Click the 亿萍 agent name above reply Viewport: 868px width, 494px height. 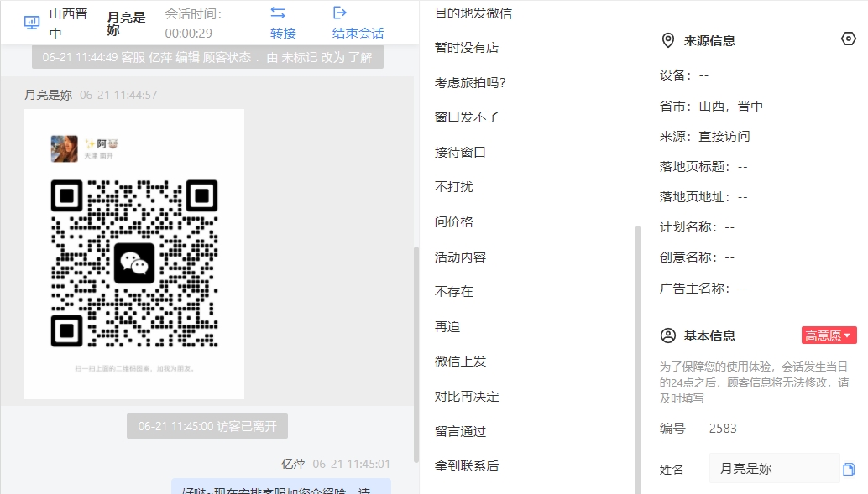294,464
